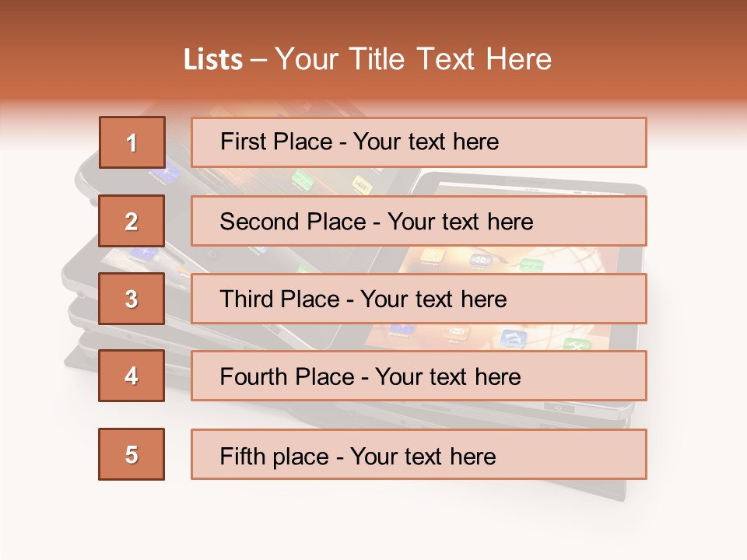This screenshot has width=747, height=560.
Task: Click the bold word Lists in title
Action: point(213,60)
